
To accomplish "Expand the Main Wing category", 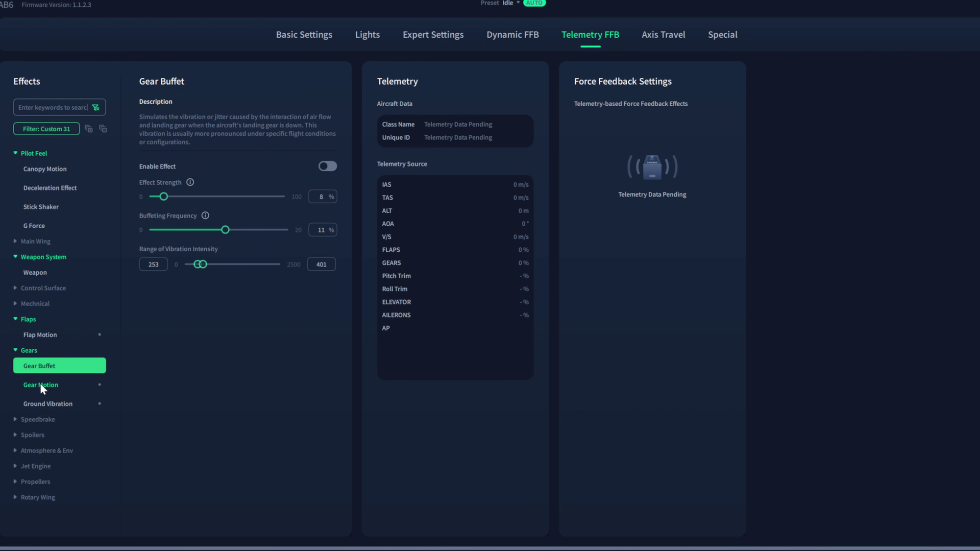I will (35, 241).
